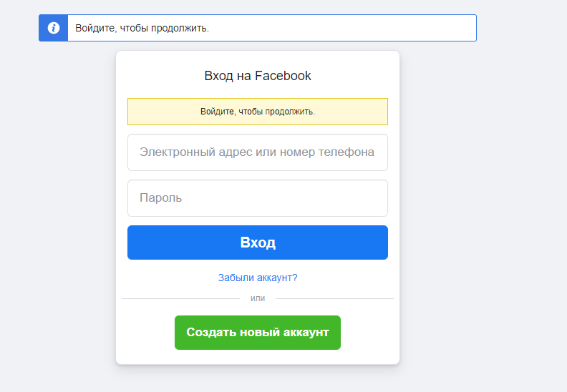This screenshot has height=392, width=567.
Task: Click the empty card space left of the heading
Action: click(157, 76)
